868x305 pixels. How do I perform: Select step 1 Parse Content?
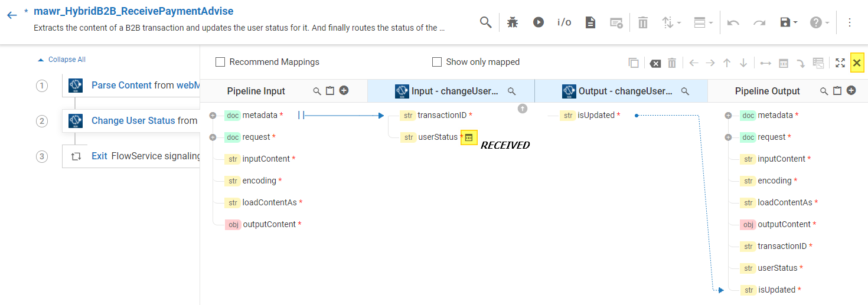(x=131, y=85)
